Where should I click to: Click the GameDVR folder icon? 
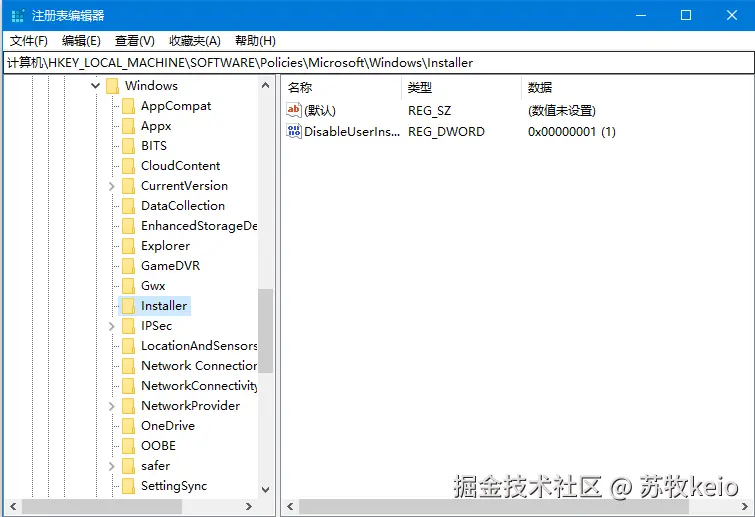[129, 266]
